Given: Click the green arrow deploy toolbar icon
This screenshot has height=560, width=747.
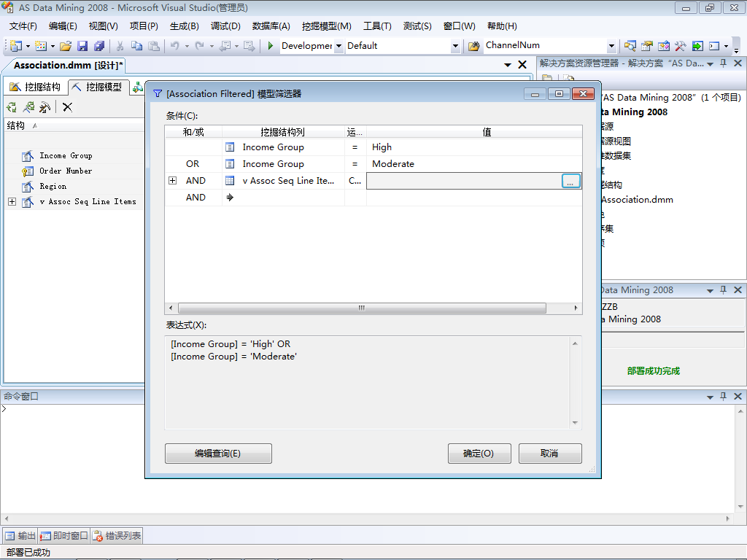Looking at the screenshot, I should (697, 46).
